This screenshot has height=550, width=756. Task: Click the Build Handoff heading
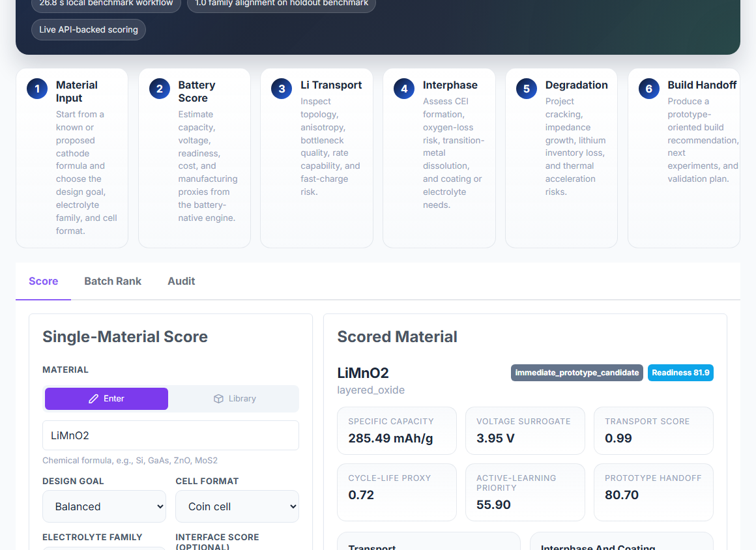[x=702, y=85]
